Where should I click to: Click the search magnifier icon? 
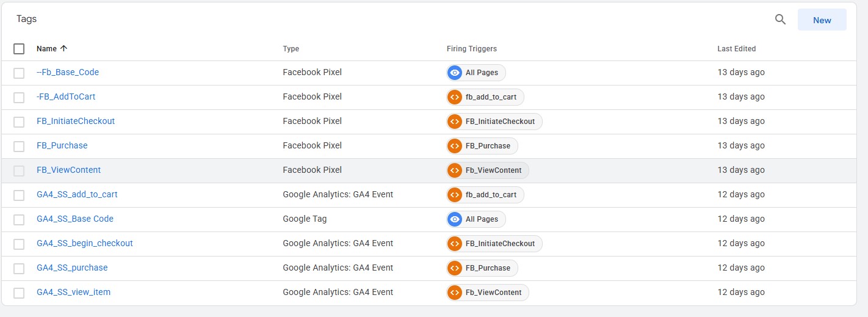tap(780, 20)
